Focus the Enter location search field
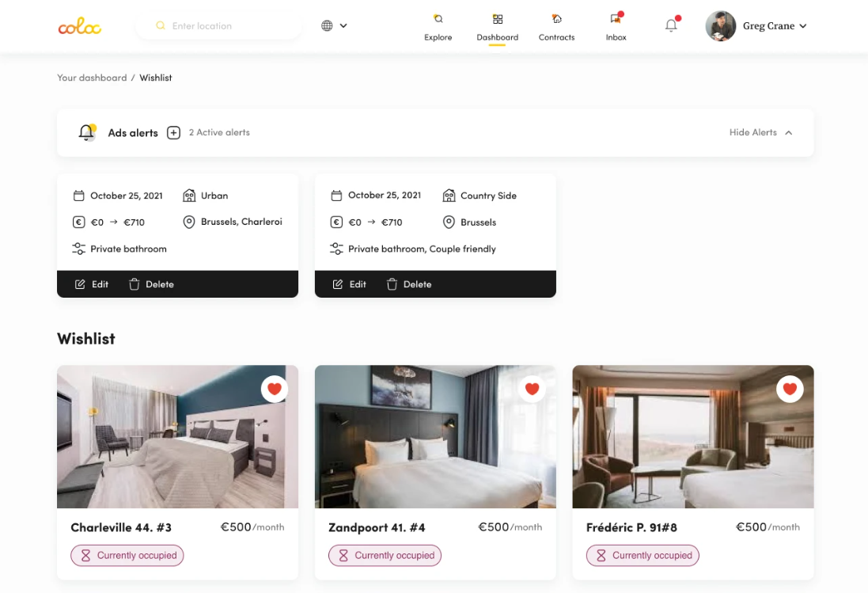 pyautogui.click(x=218, y=25)
